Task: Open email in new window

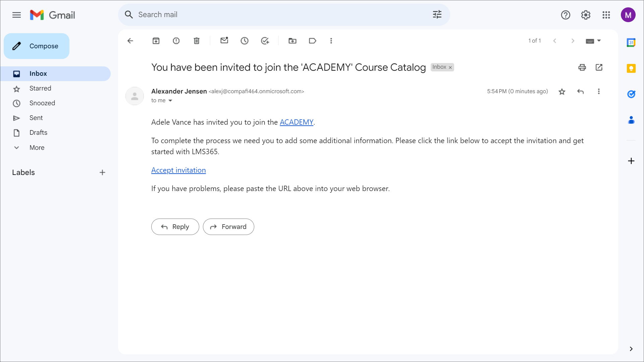Action: [599, 67]
